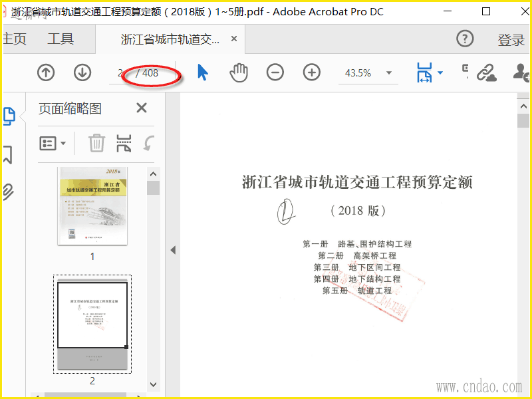Click the document vertical scrollbar thumb
Image resolution: width=532 pixels, height=399 pixels.
point(523,120)
